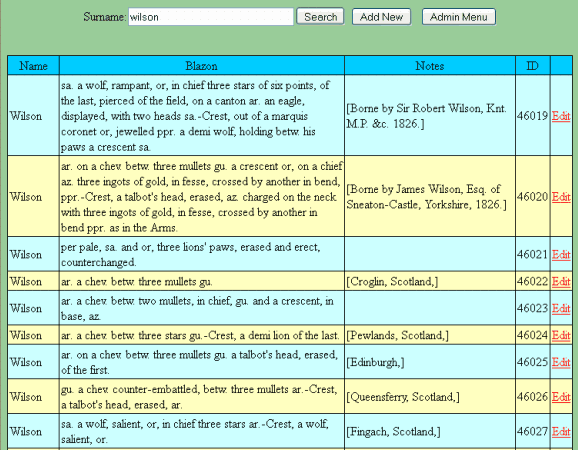Viewport: 578px width, 450px height.
Task: Edit the Queensferry, Scotland record
Action: tap(561, 397)
